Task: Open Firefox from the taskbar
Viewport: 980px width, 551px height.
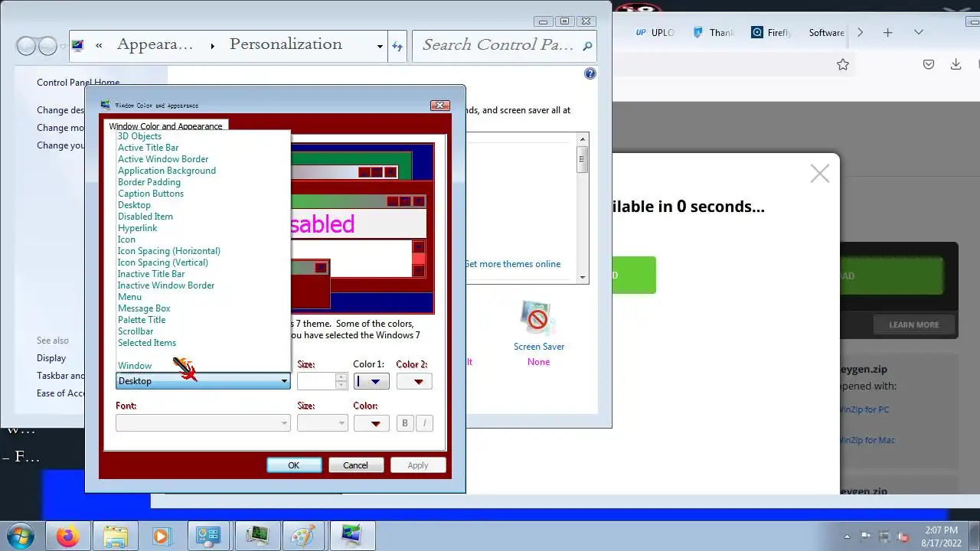Action: tap(68, 536)
